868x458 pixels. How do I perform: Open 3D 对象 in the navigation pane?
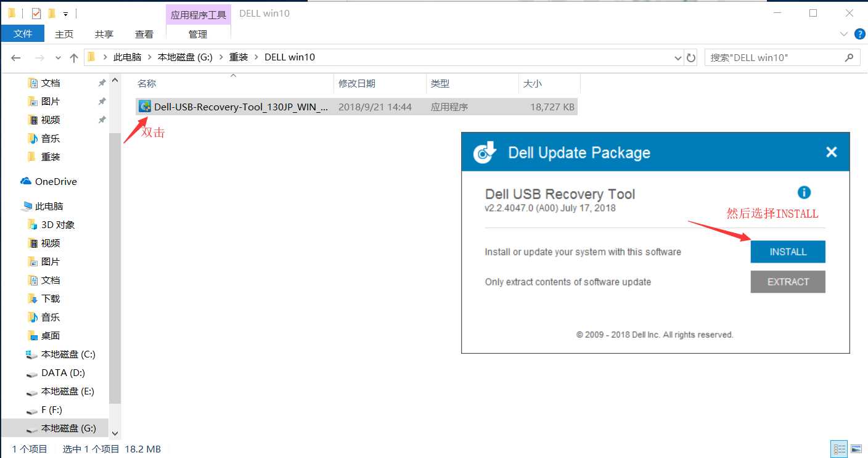tap(57, 224)
